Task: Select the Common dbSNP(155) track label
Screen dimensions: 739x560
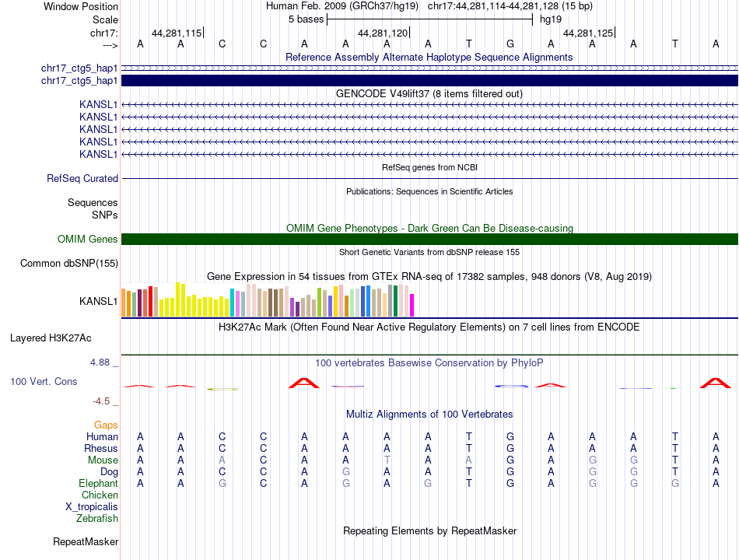Action: coord(69,263)
